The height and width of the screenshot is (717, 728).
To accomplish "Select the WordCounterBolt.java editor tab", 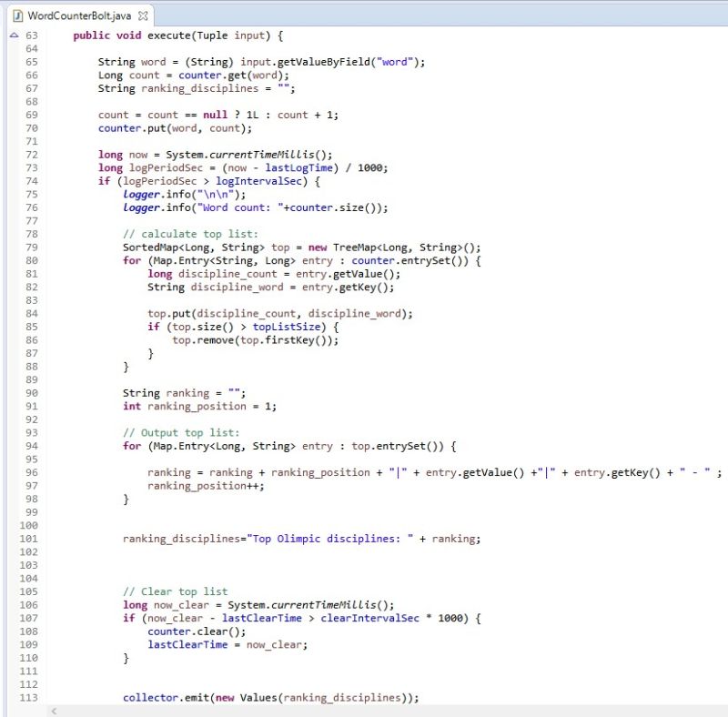I will coord(80,15).
